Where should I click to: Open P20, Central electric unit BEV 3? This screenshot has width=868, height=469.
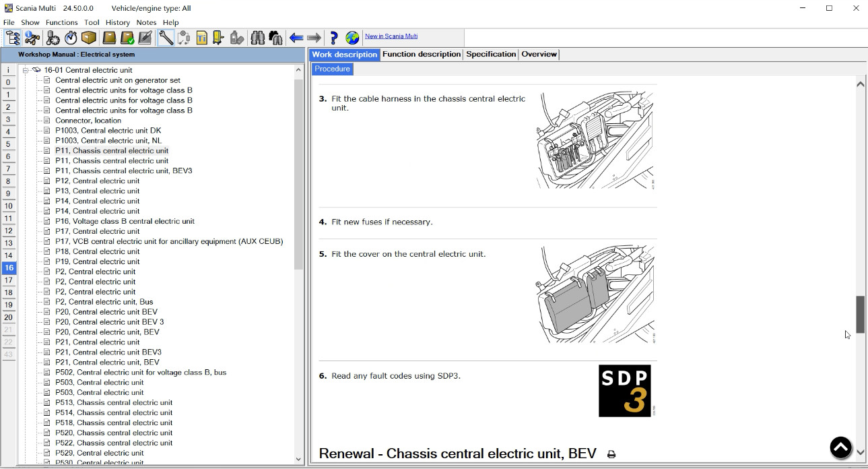(110, 322)
